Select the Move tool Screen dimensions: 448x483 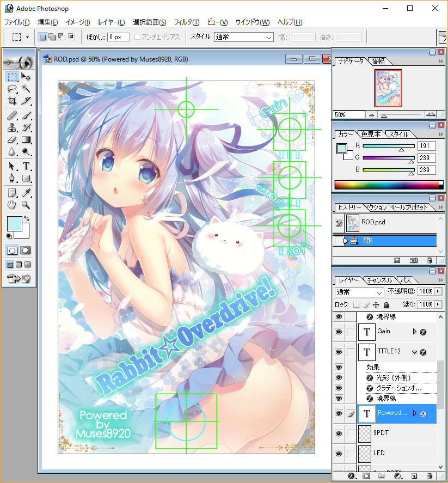point(26,77)
